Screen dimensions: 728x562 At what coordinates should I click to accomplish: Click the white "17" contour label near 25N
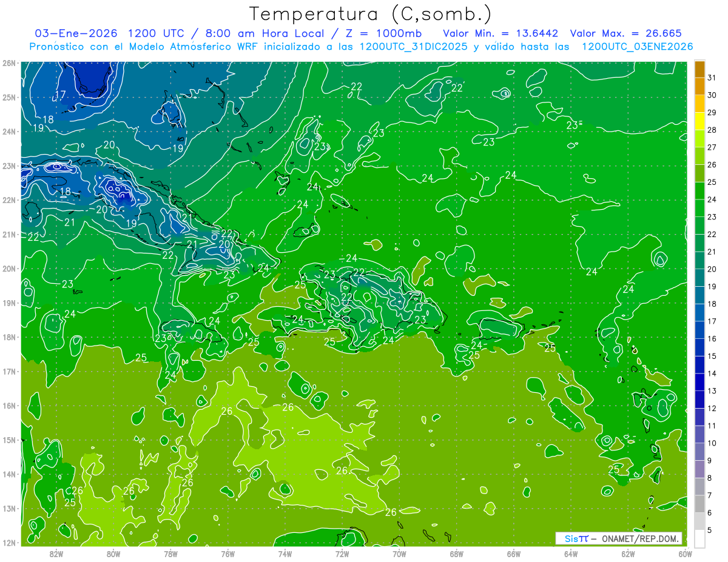pyautogui.click(x=60, y=95)
